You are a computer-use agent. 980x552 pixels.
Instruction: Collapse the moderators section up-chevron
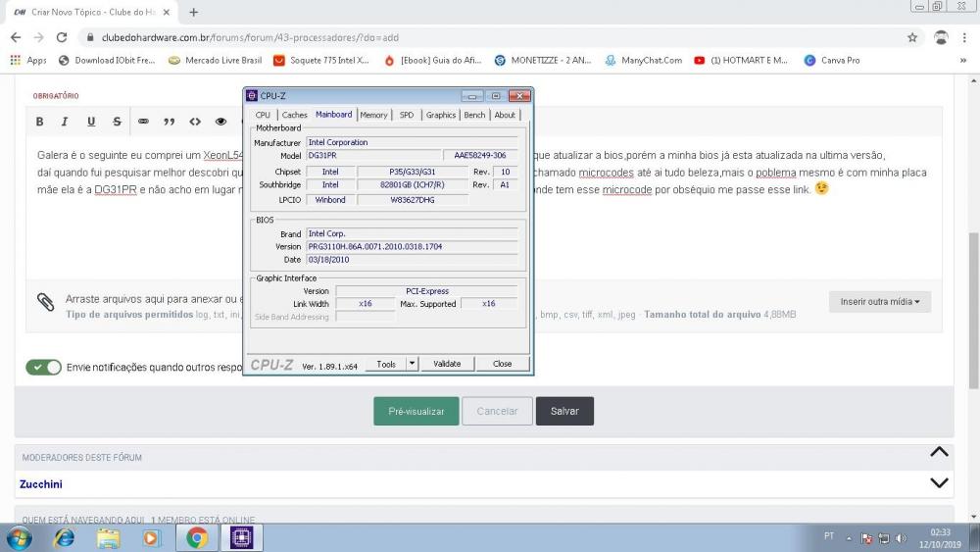pos(939,452)
